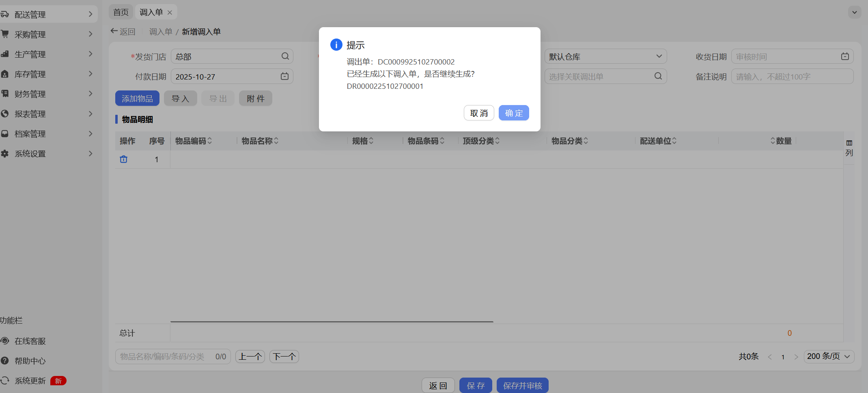The image size is (868, 393).
Task: Switch to the 首页 tab
Action: [x=121, y=12]
